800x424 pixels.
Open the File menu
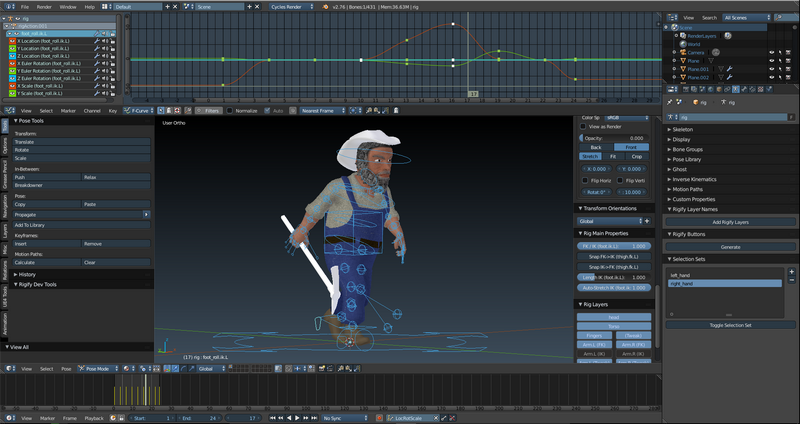point(24,7)
